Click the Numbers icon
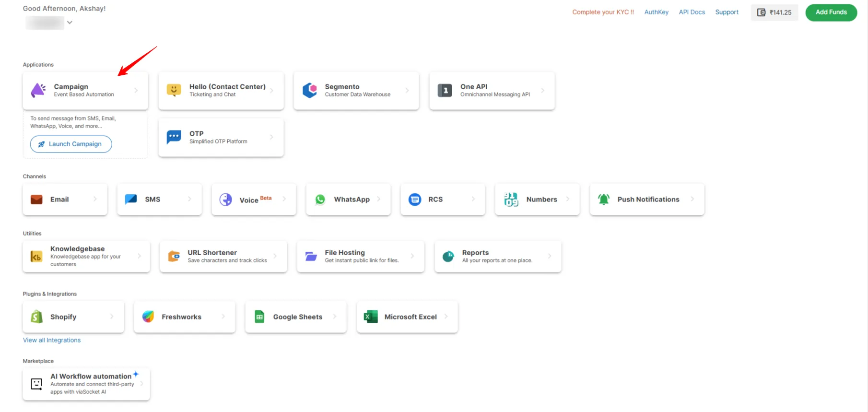The height and width of the screenshot is (412, 868). (511, 200)
